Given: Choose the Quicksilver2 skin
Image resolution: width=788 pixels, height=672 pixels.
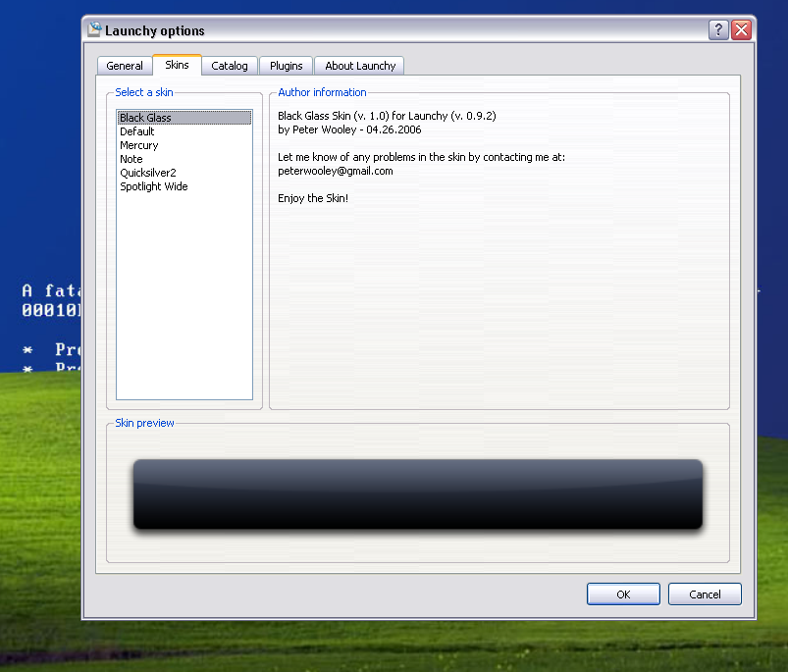Looking at the screenshot, I should click(x=184, y=173).
